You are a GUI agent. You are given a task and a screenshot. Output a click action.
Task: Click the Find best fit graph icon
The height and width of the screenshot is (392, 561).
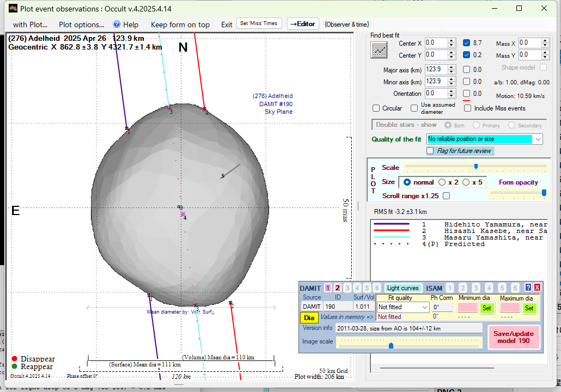click(379, 50)
